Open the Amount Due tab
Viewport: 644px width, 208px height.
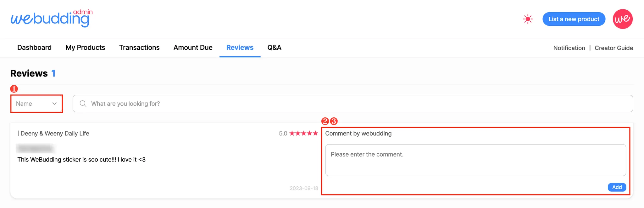193,48
